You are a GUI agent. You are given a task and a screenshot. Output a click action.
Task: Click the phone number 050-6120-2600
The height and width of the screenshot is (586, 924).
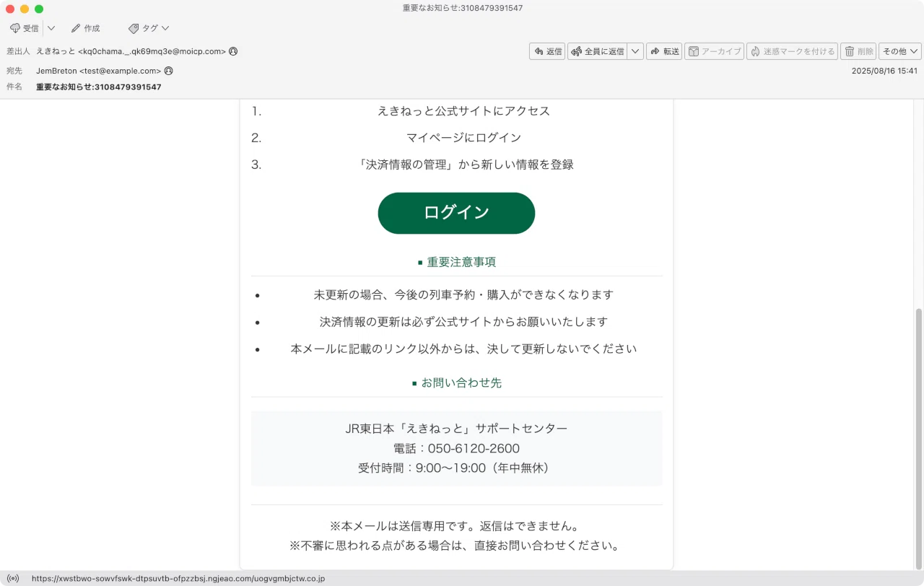[x=474, y=449]
